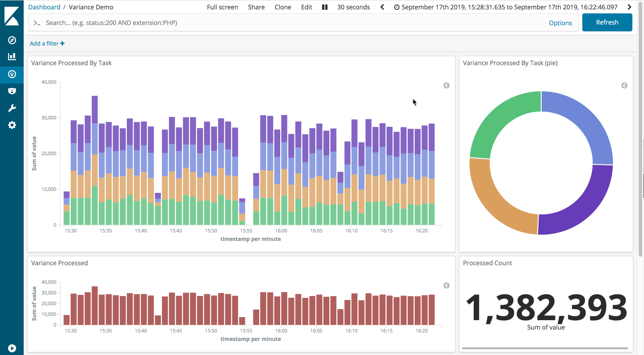Click the Refresh button

tap(607, 22)
